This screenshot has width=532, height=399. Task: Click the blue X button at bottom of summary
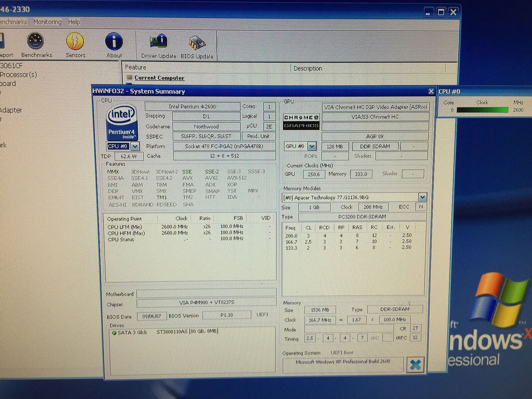pos(415,365)
